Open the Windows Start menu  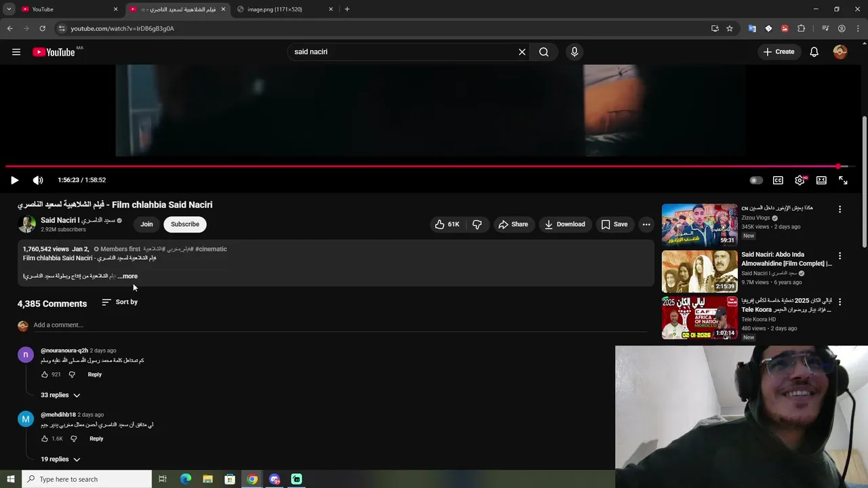11,479
